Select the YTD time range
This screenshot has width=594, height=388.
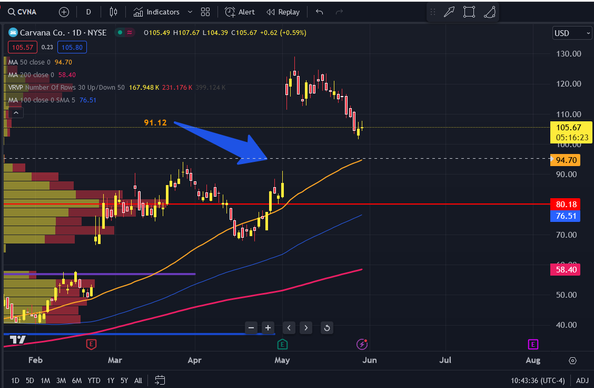[94, 380]
